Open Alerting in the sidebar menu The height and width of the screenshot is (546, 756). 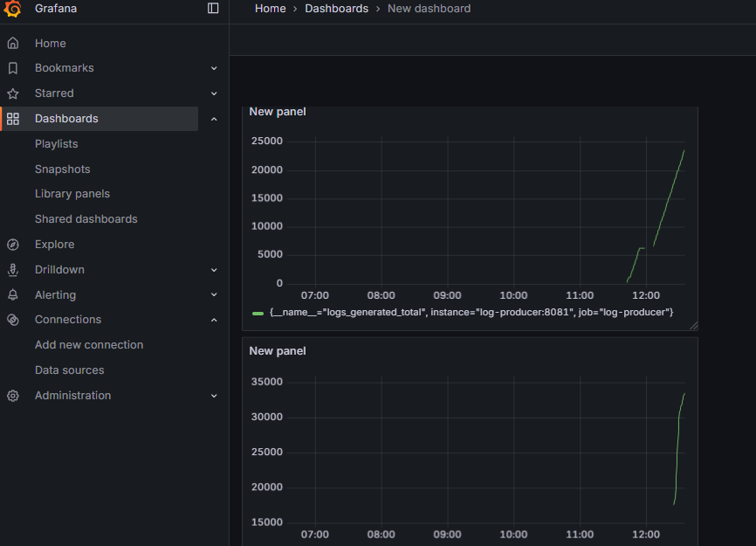point(55,294)
